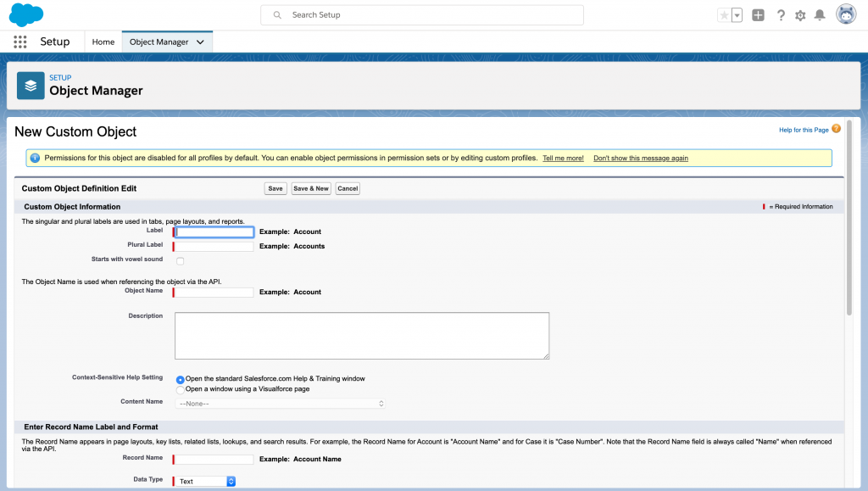Screen dimensions: 868x491
Task: Click the favorites star icon
Action: coord(724,15)
